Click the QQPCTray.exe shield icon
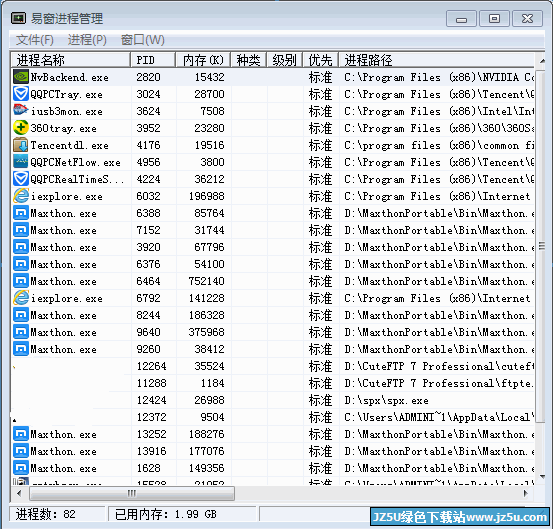Screen dimensions: 553x529 tap(21, 94)
